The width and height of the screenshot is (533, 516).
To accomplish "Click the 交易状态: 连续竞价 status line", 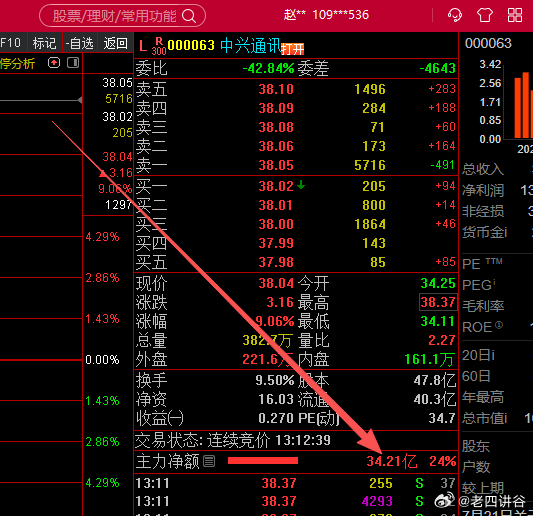I will 233,440.
